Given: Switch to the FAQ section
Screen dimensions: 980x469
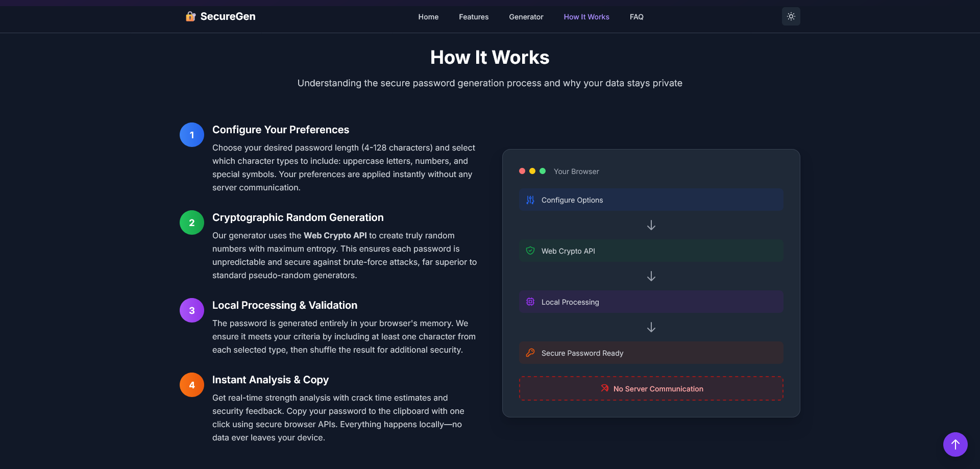Looking at the screenshot, I should 636,17.
